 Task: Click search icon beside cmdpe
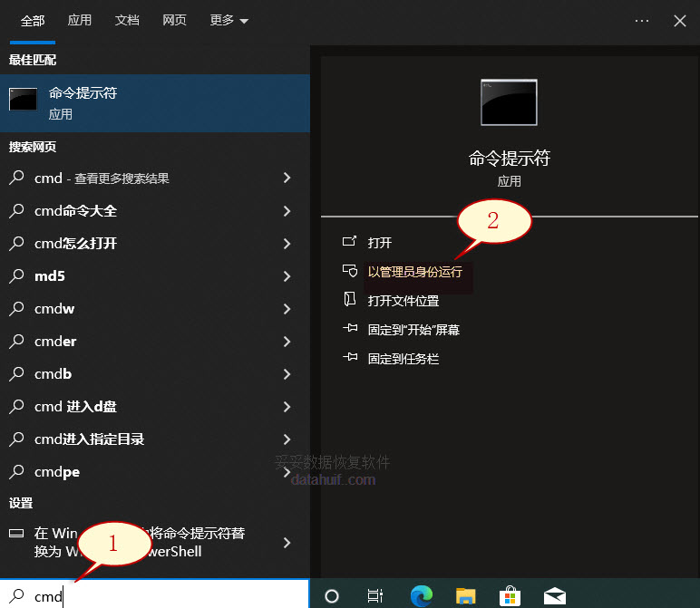point(16,471)
